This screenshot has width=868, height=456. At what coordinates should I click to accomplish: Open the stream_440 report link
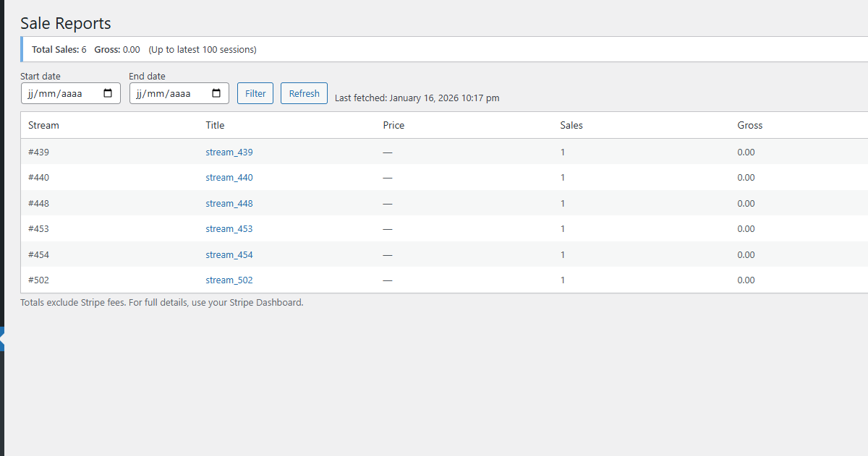coord(229,177)
